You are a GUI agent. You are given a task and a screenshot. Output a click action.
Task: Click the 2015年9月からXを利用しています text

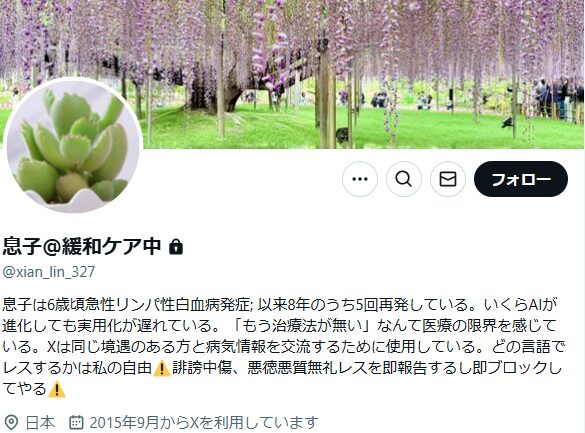[204, 423]
